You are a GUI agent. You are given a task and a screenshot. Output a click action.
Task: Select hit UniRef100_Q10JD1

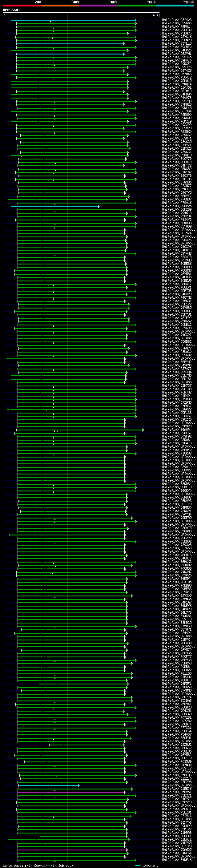click(177, 88)
